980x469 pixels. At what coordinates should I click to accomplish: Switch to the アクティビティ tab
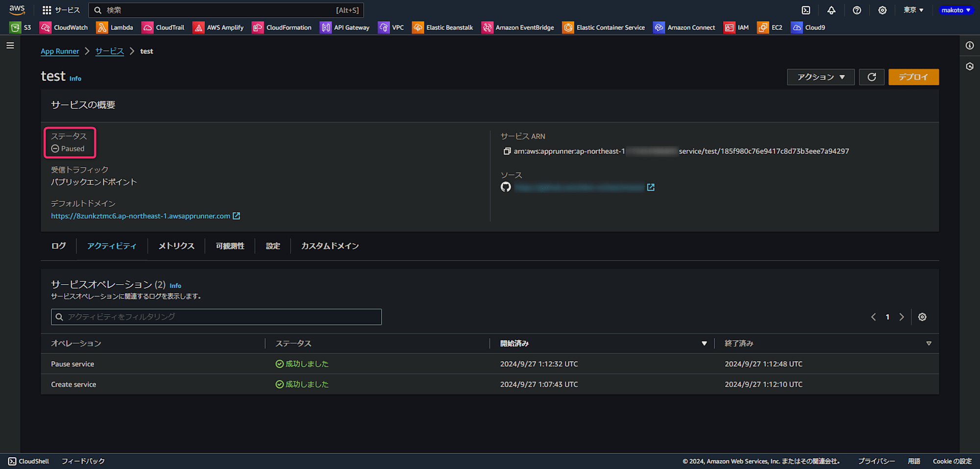click(x=112, y=246)
